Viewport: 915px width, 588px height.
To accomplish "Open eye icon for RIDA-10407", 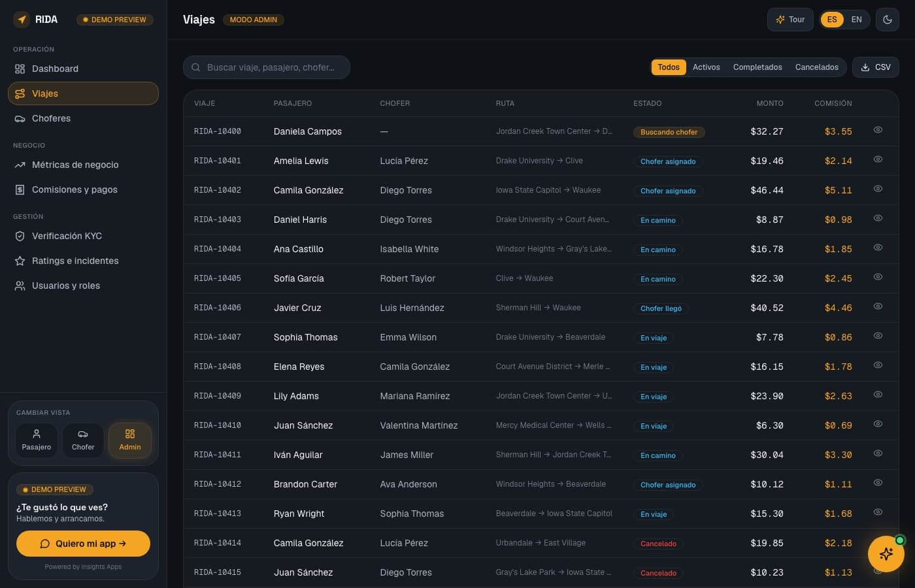I will 878,336.
